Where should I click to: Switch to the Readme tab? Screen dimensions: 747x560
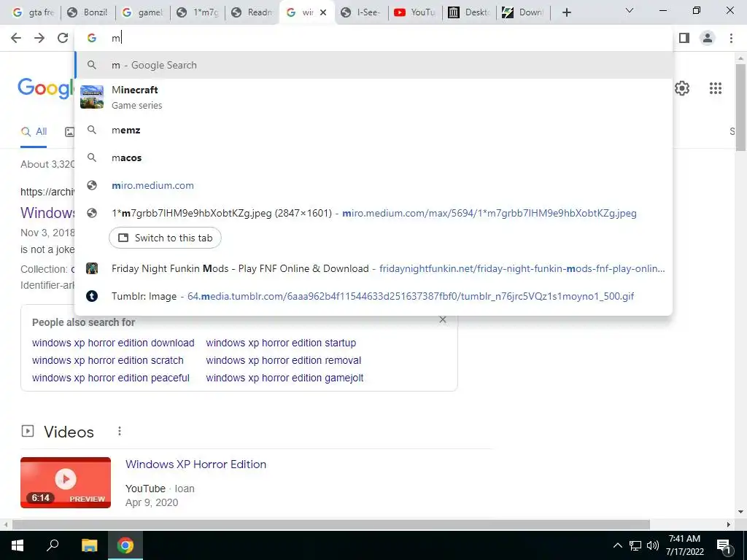click(x=252, y=12)
